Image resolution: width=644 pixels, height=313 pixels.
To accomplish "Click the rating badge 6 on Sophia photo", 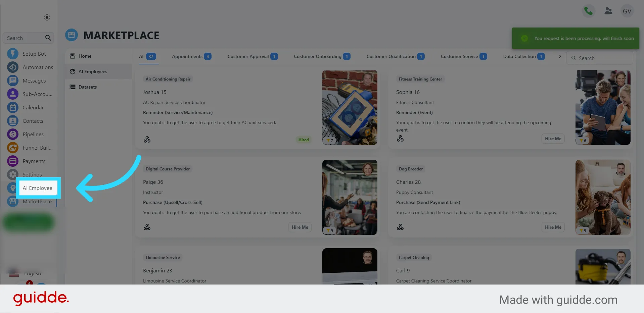I will [x=583, y=141].
